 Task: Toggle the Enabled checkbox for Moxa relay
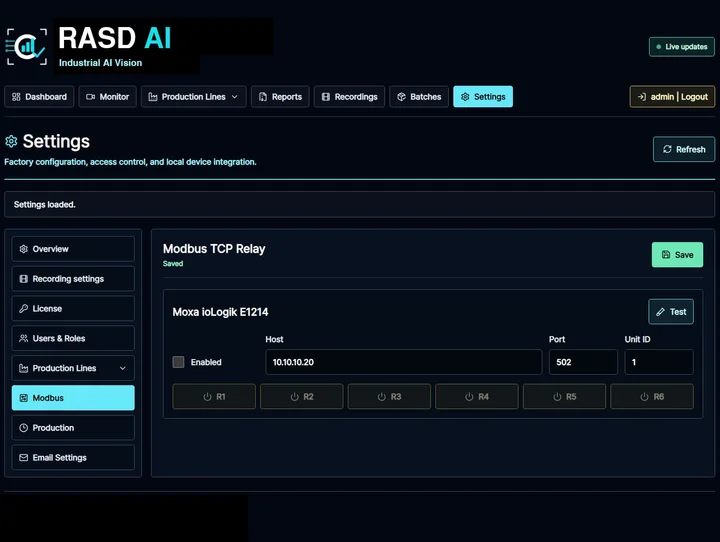[178, 362]
